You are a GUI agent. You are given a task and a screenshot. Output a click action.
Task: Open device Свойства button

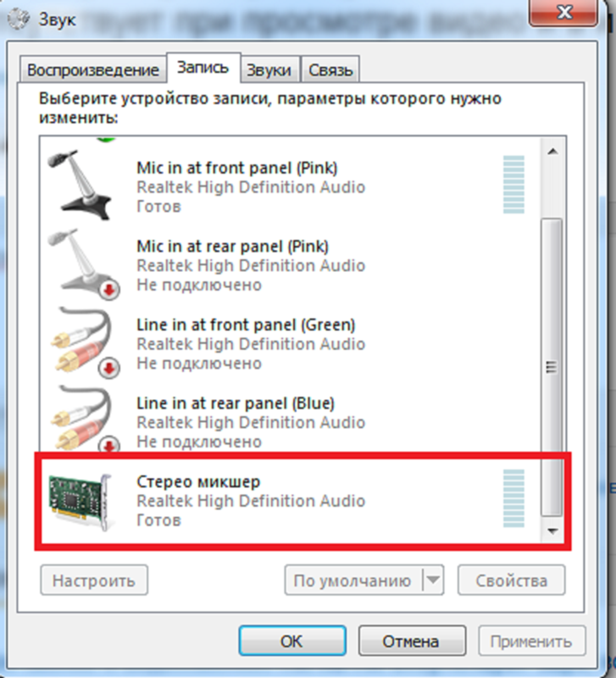coord(512,581)
